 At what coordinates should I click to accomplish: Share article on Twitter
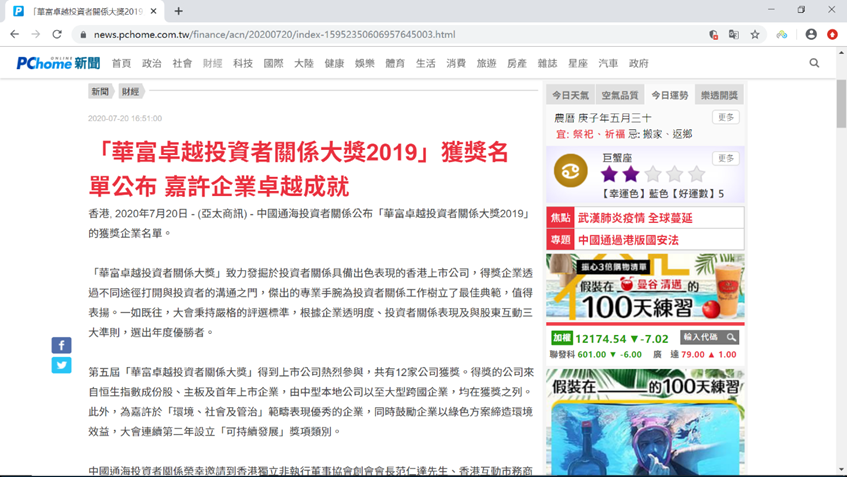(x=62, y=365)
